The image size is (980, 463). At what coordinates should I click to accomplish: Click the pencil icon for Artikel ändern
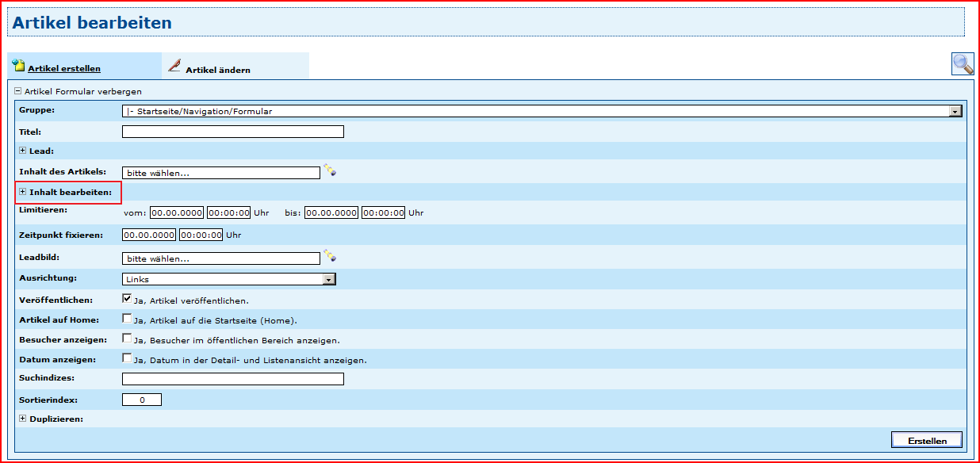[x=174, y=66]
